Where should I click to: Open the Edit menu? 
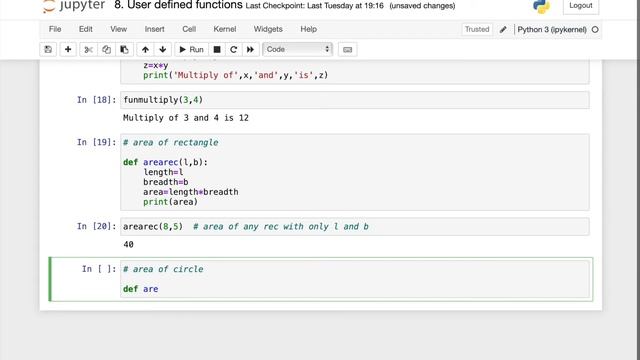(85, 29)
